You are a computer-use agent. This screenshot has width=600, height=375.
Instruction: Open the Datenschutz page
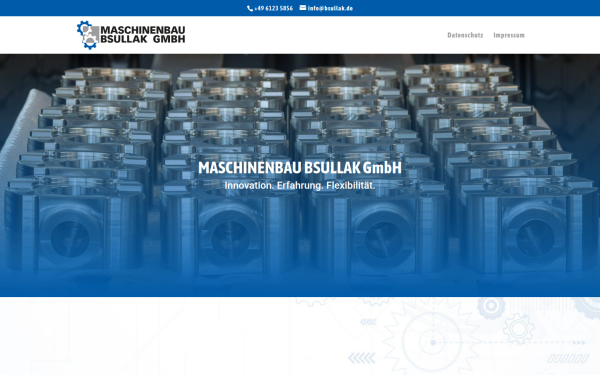point(465,35)
